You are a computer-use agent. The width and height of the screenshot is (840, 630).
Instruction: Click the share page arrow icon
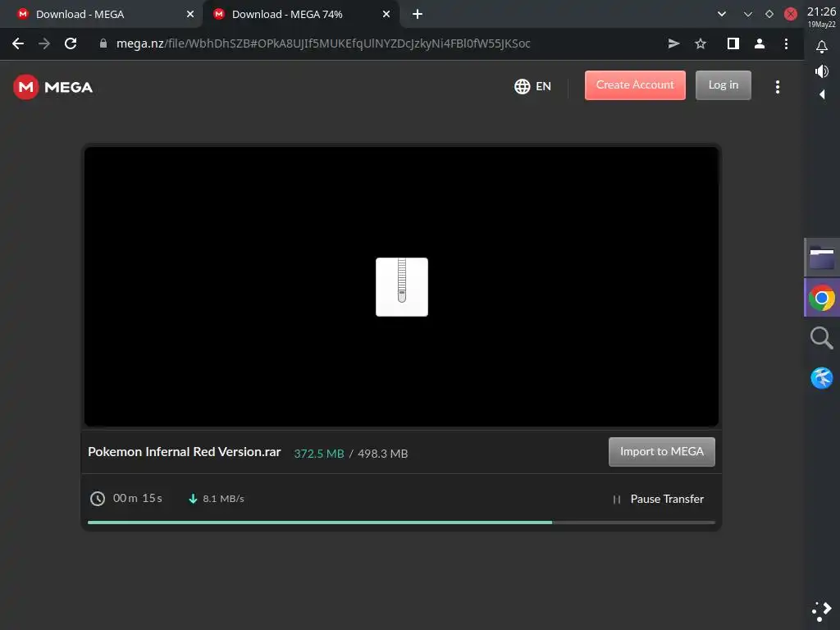(674, 43)
